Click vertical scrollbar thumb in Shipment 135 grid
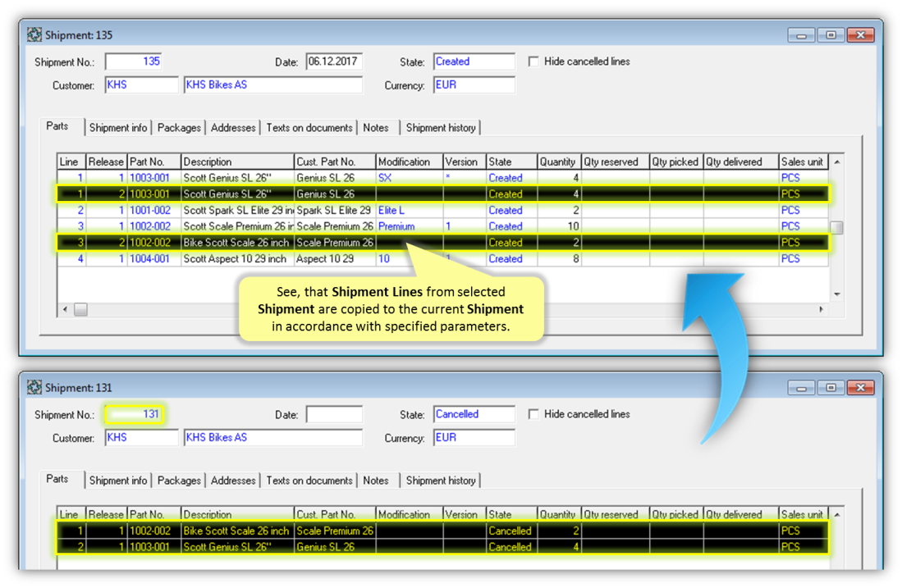Screen dimensions: 902x588 pos(837,228)
